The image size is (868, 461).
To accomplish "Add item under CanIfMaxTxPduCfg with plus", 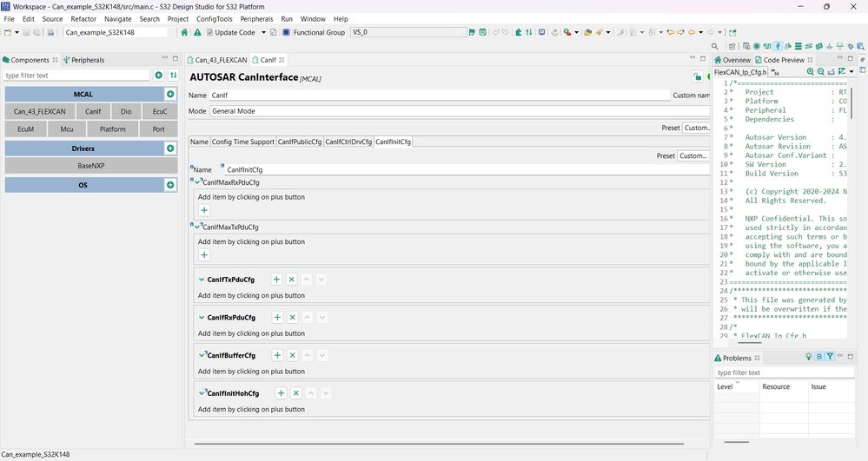I will click(204, 255).
